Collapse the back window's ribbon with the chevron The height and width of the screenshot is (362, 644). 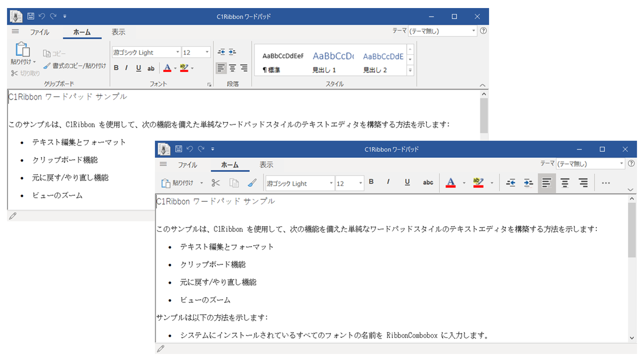click(x=482, y=85)
